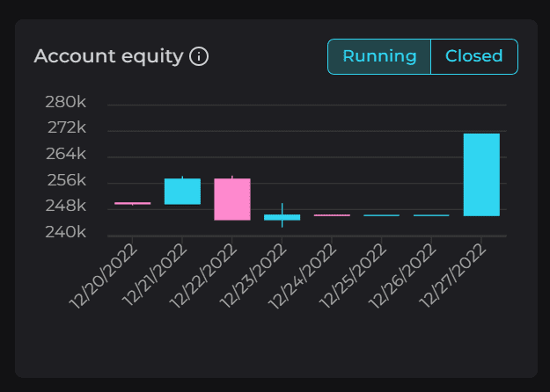Click the 12/27/2022 date label

coord(452,276)
